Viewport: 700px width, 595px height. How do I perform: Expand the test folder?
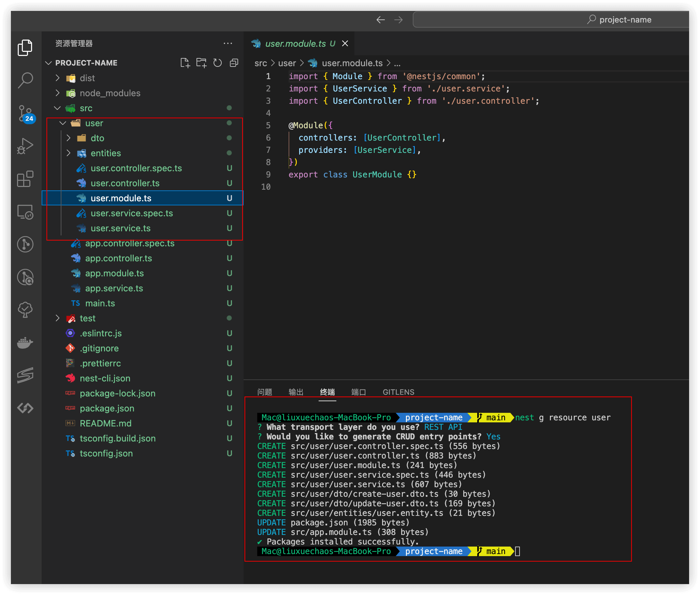(x=57, y=318)
